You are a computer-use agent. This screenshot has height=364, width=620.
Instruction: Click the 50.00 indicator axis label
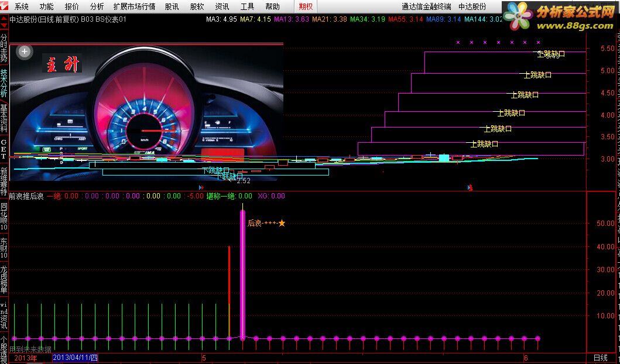[x=606, y=224]
